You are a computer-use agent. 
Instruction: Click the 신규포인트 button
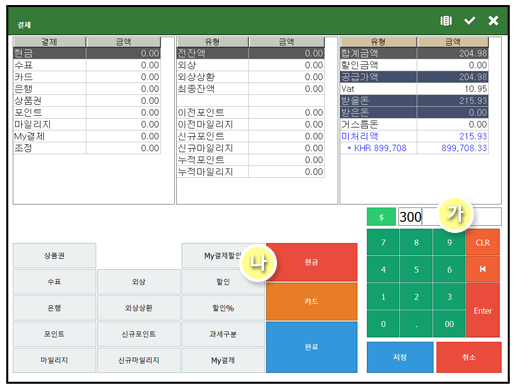[x=139, y=334]
